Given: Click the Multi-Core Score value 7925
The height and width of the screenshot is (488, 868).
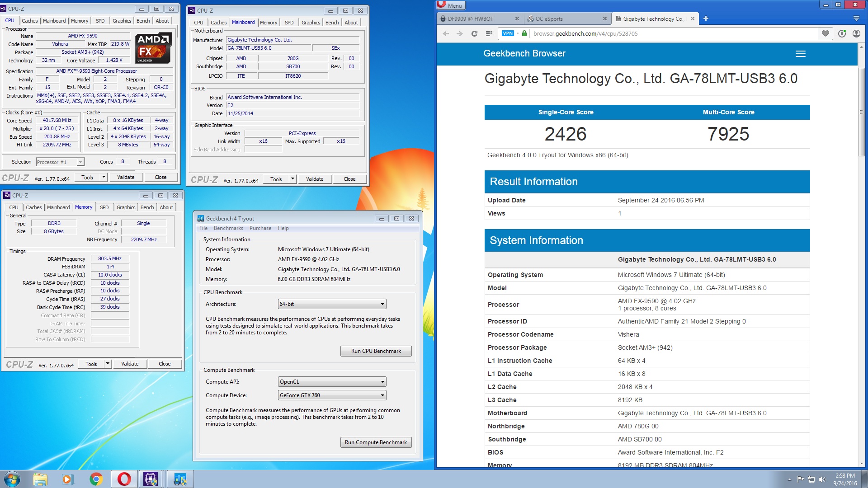Looking at the screenshot, I should [x=728, y=134].
